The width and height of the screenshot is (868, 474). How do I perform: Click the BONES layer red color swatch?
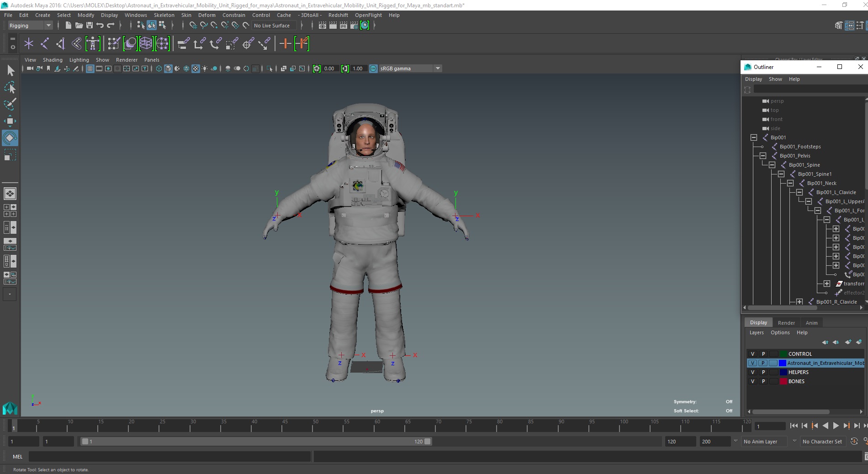(x=783, y=381)
